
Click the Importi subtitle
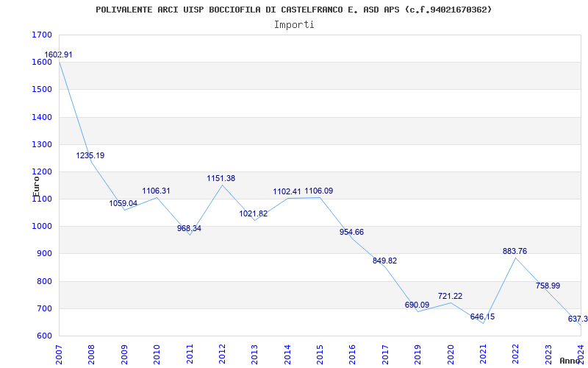pos(294,25)
